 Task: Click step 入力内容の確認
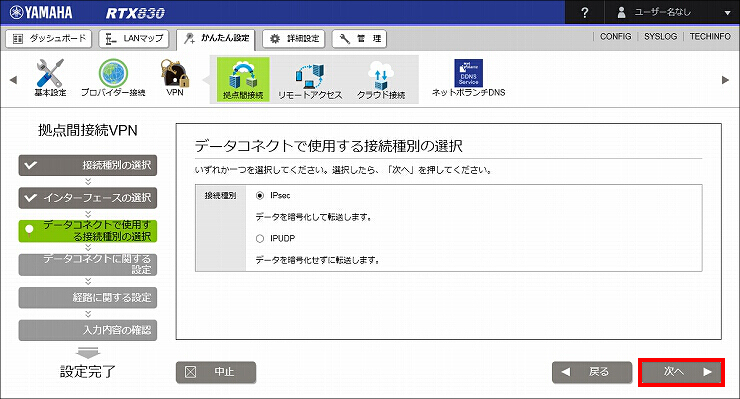(x=88, y=330)
